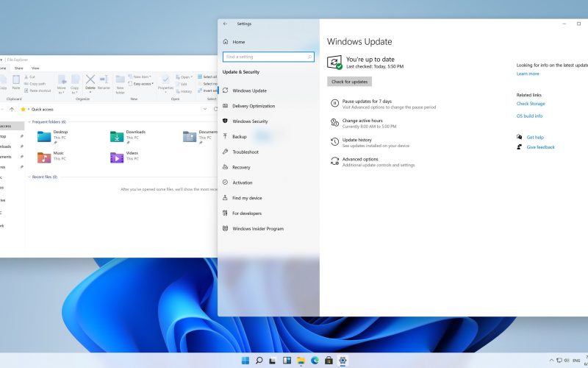Select Windows Update in the sidebar
588x368 pixels.
(x=249, y=91)
